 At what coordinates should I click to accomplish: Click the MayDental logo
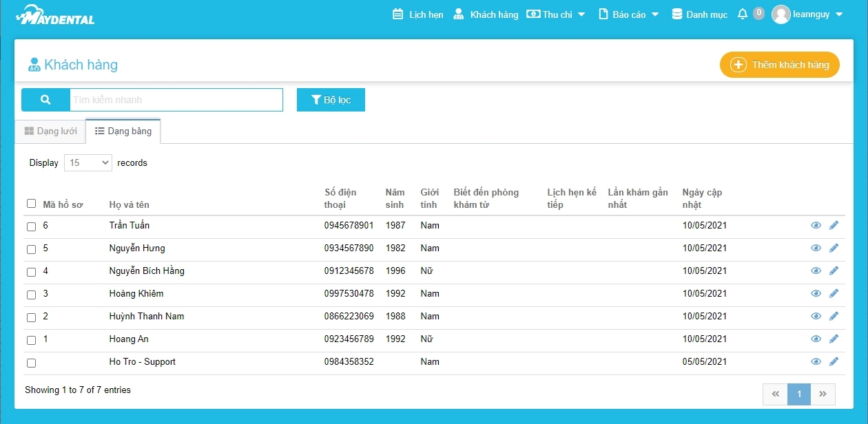point(55,15)
